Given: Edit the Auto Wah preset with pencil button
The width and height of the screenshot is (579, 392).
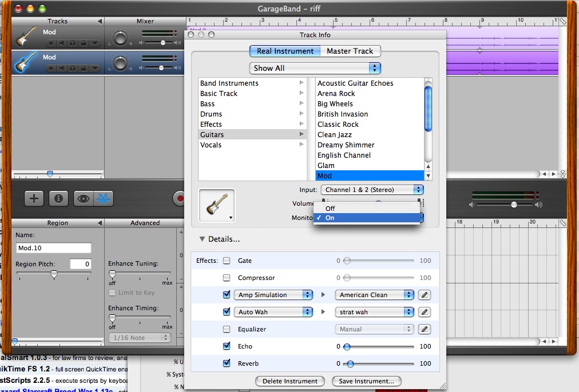Looking at the screenshot, I should (x=425, y=312).
